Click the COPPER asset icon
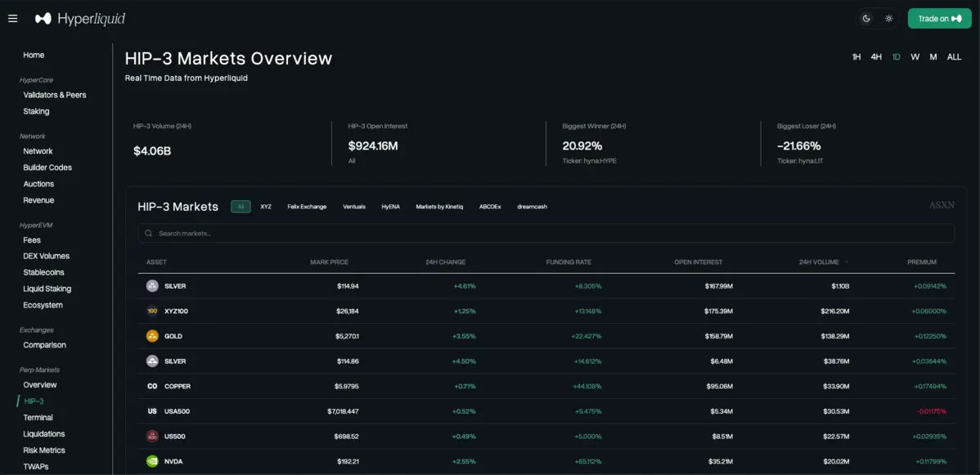 coord(152,386)
